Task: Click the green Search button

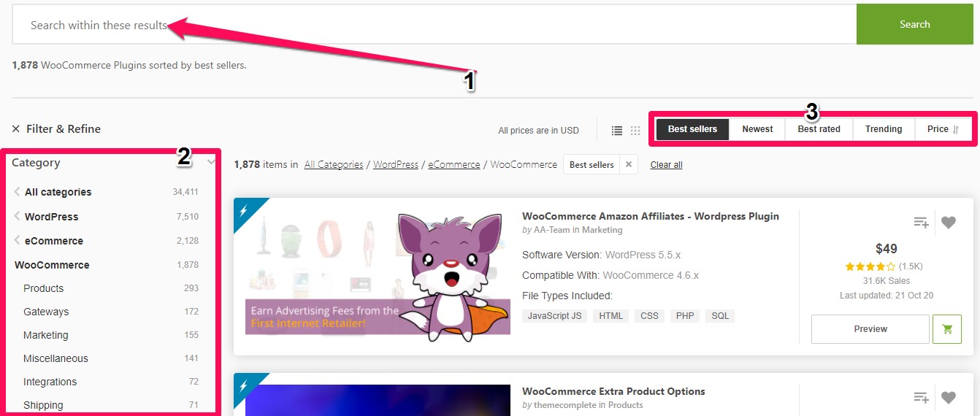Action: pyautogui.click(x=914, y=25)
